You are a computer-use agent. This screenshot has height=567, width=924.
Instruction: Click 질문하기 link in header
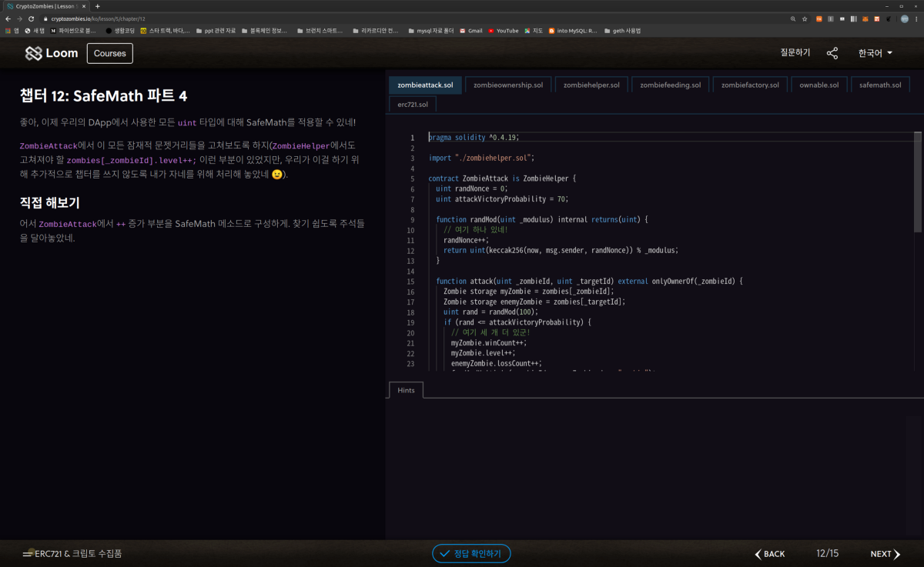coord(795,53)
